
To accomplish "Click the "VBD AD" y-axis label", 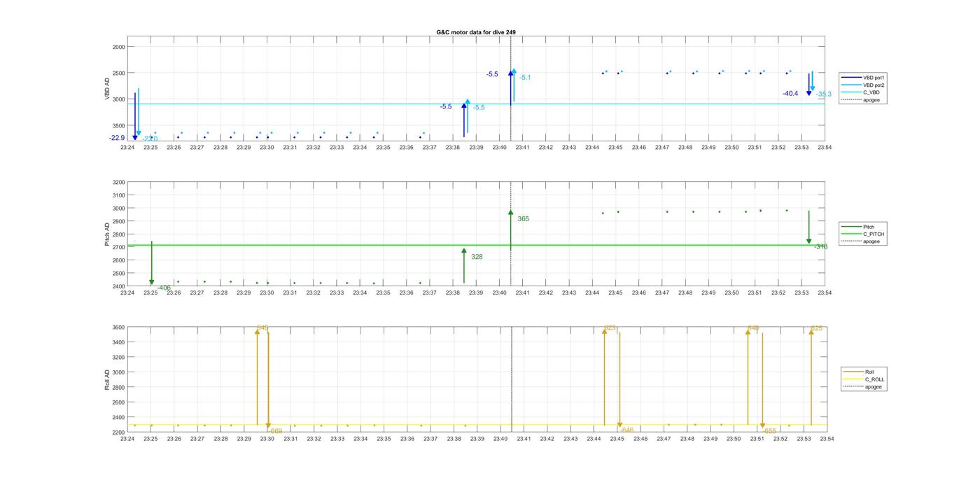I will [x=108, y=89].
